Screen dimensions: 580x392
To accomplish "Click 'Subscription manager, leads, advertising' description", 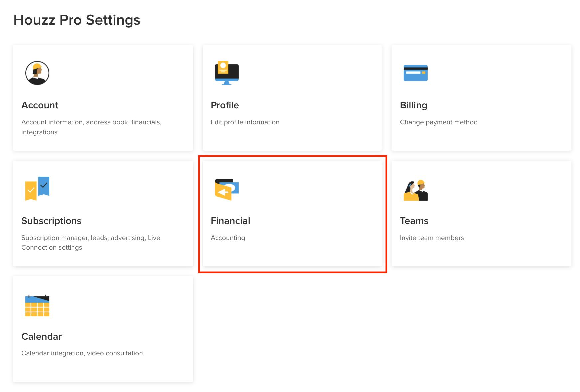I will (x=91, y=243).
